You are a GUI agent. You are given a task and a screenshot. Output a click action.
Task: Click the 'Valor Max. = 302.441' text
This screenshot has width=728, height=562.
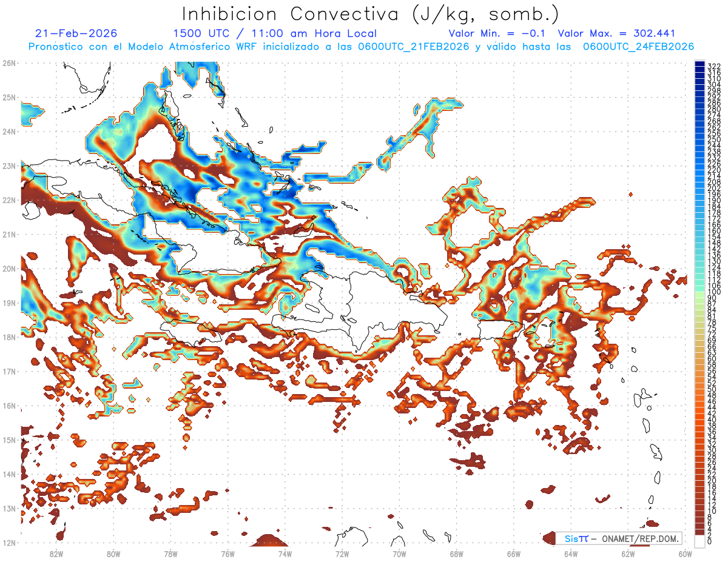click(616, 33)
